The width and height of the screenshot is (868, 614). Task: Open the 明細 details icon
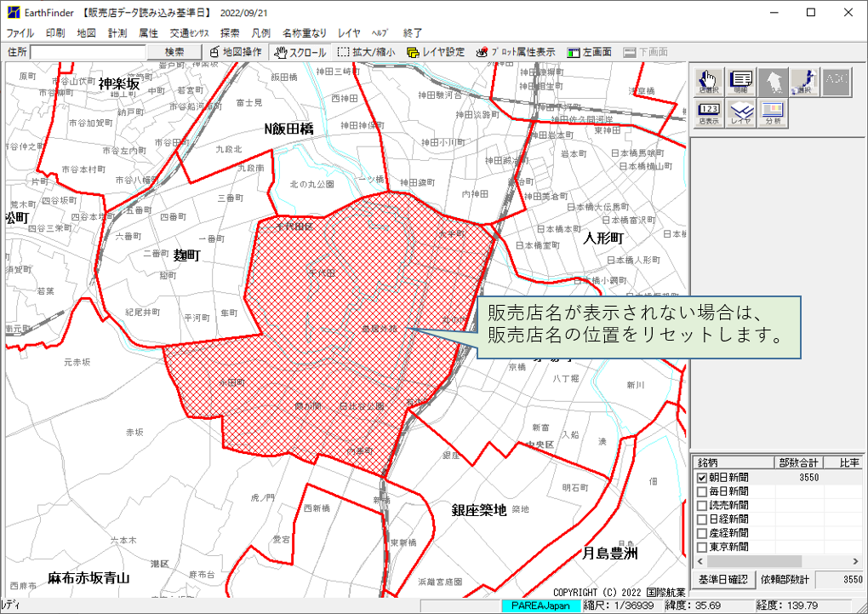click(740, 82)
